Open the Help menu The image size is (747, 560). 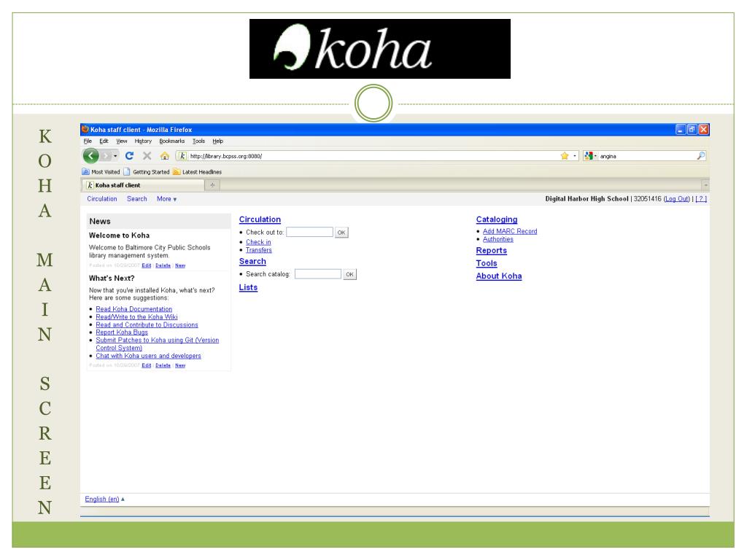tap(217, 141)
